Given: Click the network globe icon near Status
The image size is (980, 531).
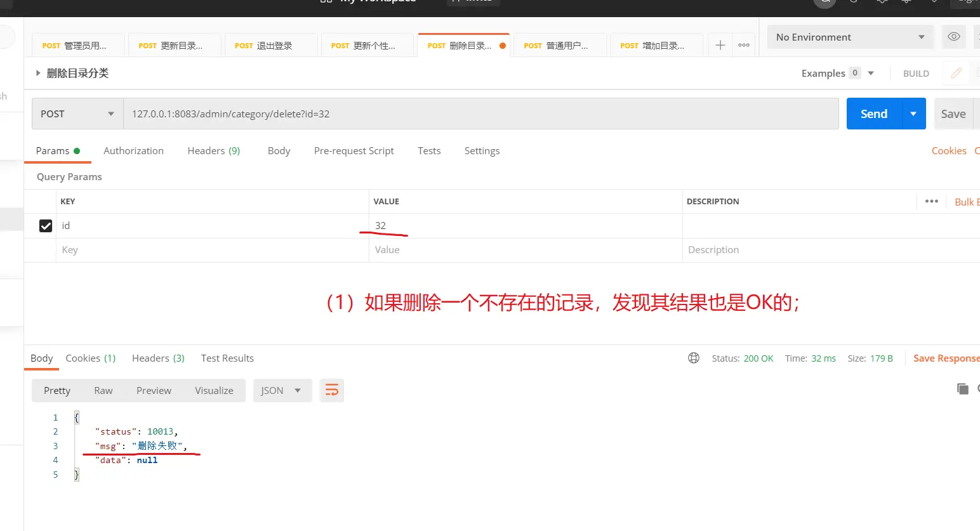Looking at the screenshot, I should [694, 358].
